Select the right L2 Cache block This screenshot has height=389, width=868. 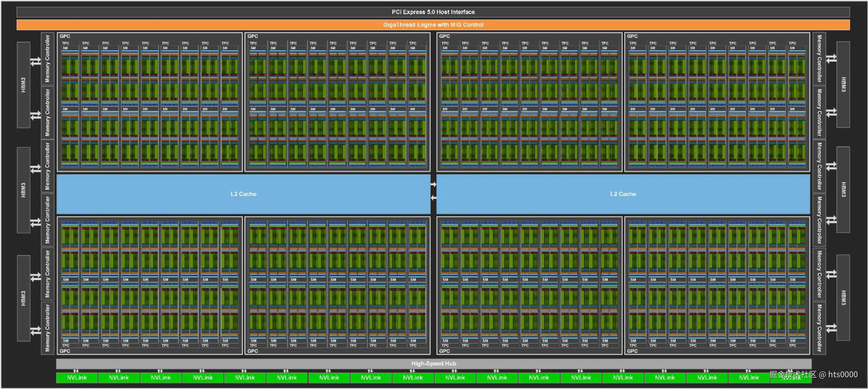(623, 194)
